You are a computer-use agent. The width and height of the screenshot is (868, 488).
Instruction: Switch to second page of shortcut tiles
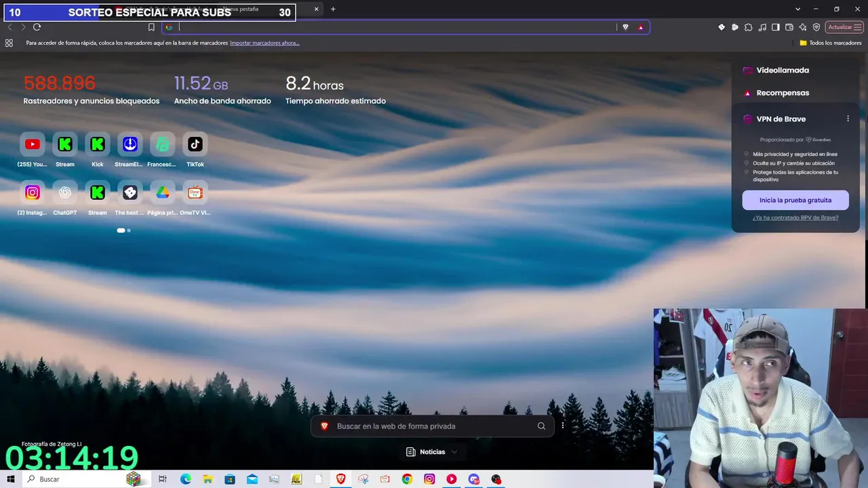coord(129,230)
